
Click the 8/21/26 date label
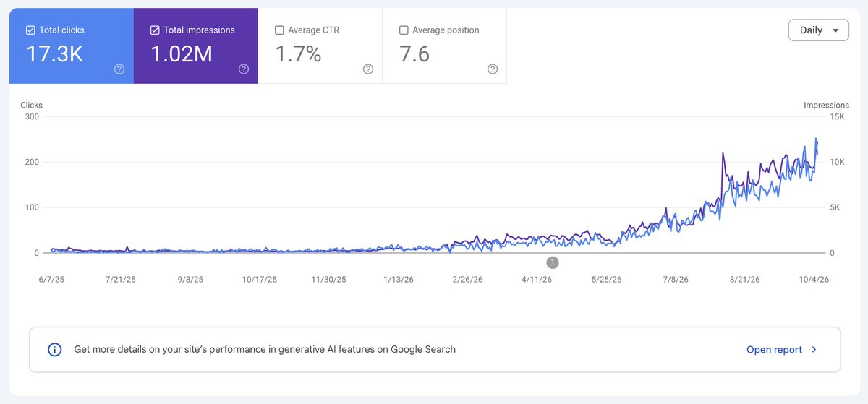tap(744, 280)
